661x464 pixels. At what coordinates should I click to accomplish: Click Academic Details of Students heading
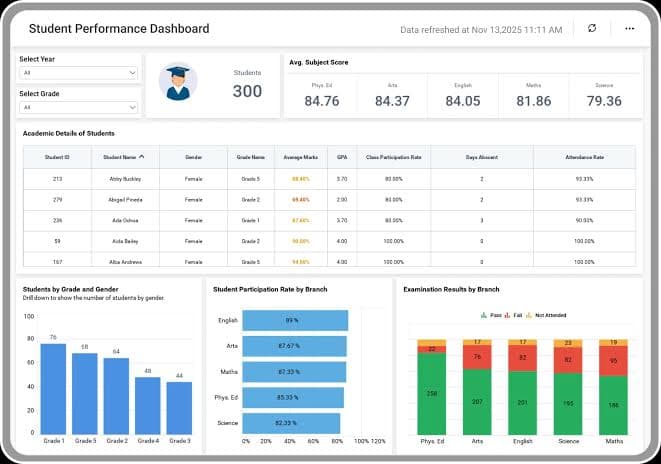pos(69,133)
